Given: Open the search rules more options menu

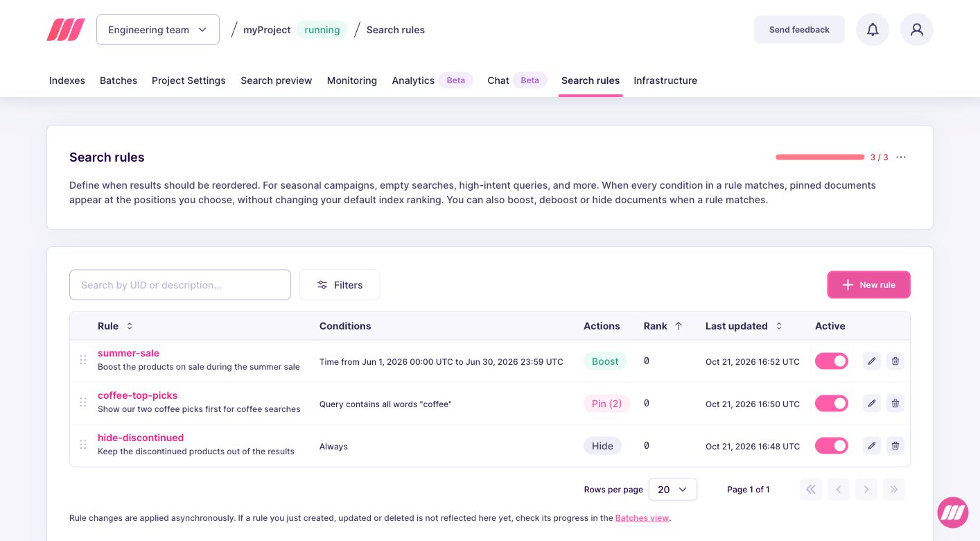Looking at the screenshot, I should 901,157.
